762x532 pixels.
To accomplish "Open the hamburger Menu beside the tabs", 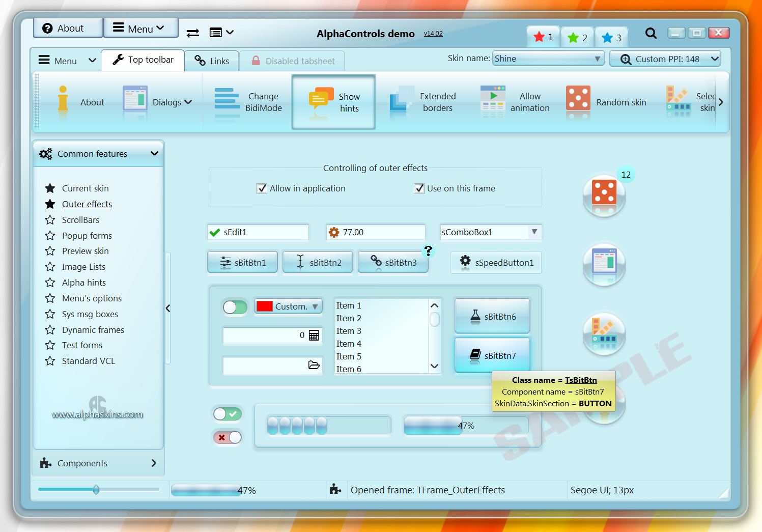I will click(x=67, y=61).
